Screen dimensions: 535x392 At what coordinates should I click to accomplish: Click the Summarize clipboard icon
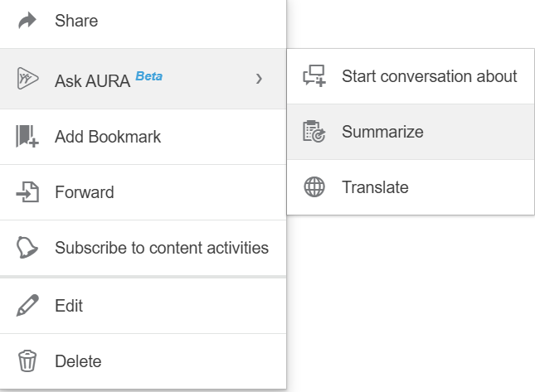pos(314,132)
